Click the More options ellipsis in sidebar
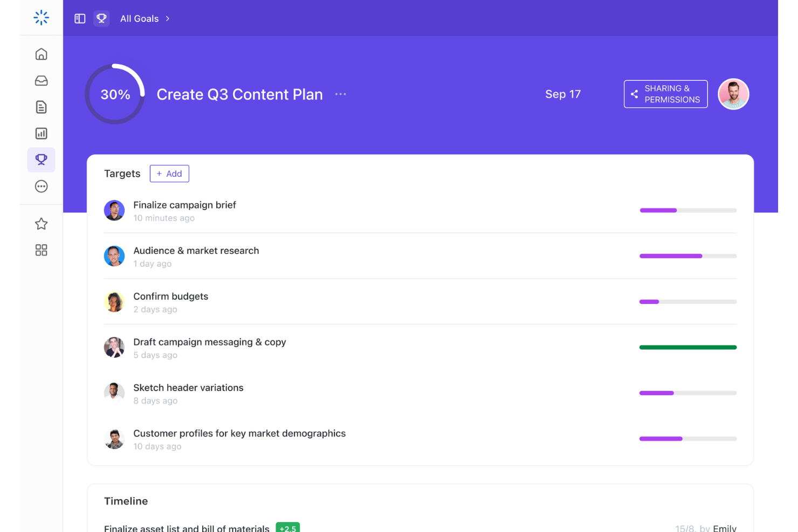 click(x=41, y=186)
